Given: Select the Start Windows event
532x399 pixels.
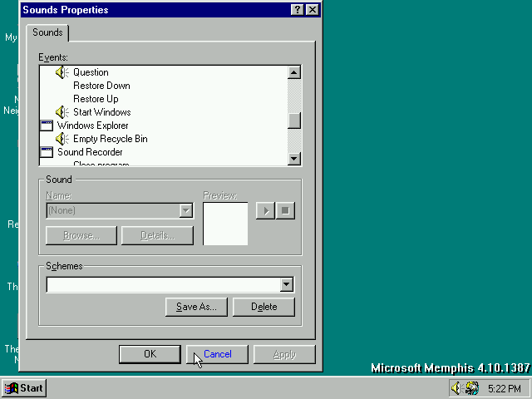Looking at the screenshot, I should tap(102, 112).
